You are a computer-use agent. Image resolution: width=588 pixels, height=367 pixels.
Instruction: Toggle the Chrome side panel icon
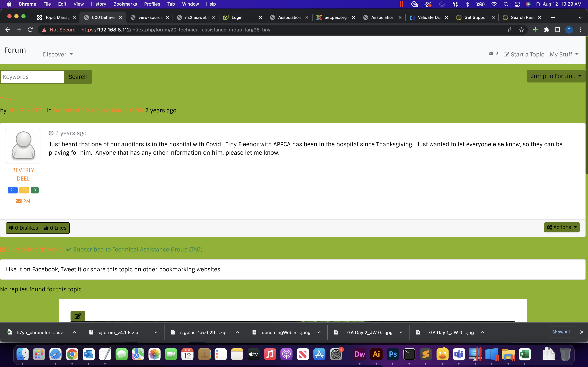tap(558, 30)
